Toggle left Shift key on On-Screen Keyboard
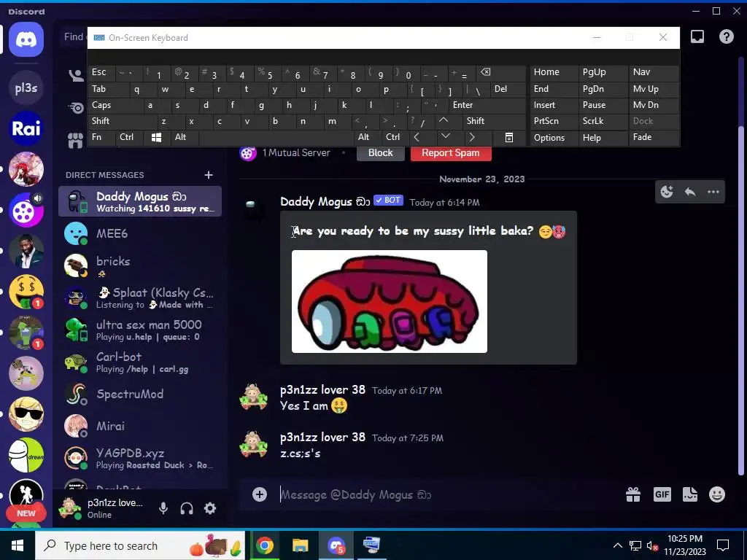 [123, 121]
